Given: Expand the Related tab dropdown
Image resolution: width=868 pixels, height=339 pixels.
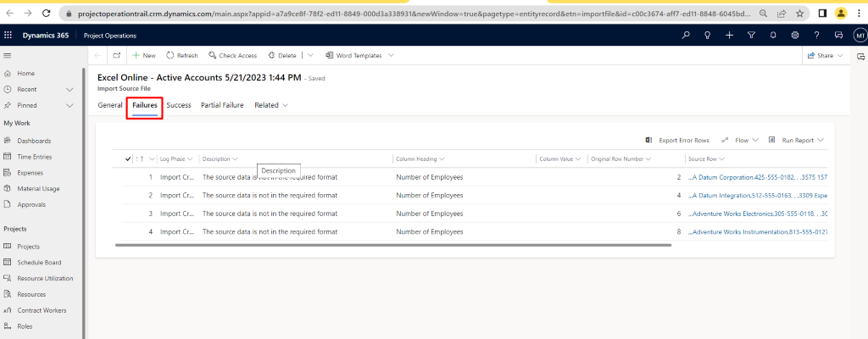Looking at the screenshot, I should click(271, 105).
